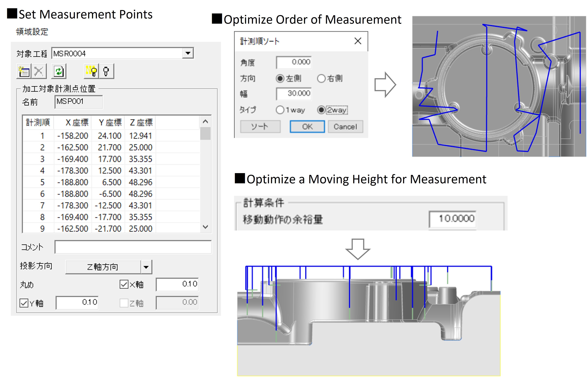Image resolution: width=588 pixels, height=378 pixels.
Task: Click the green refresh document icon
Action: [x=59, y=71]
